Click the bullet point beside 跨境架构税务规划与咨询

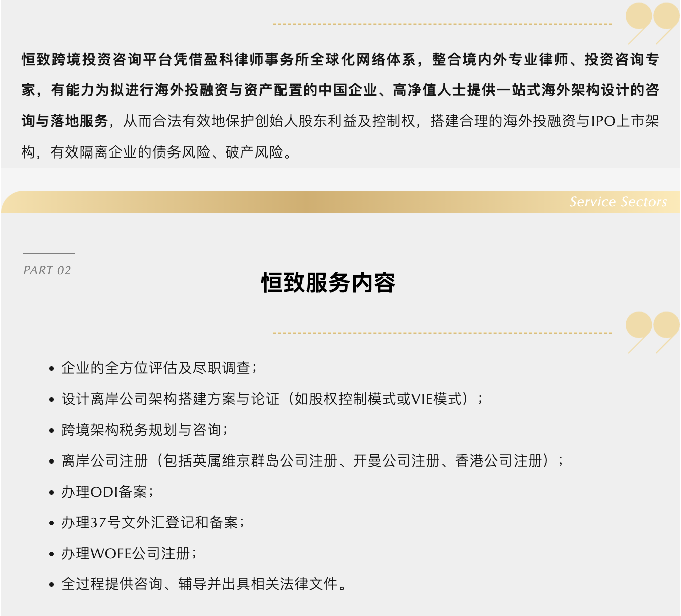click(x=52, y=430)
